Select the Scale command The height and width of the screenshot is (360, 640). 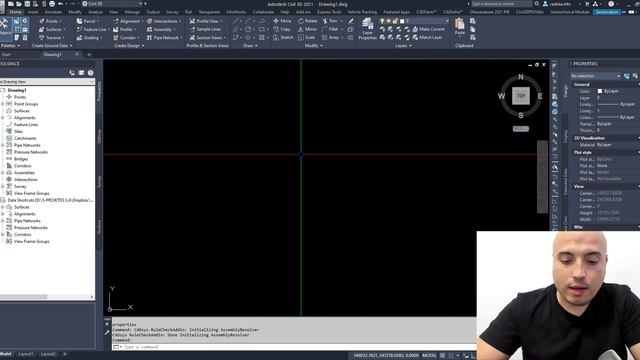[307, 38]
